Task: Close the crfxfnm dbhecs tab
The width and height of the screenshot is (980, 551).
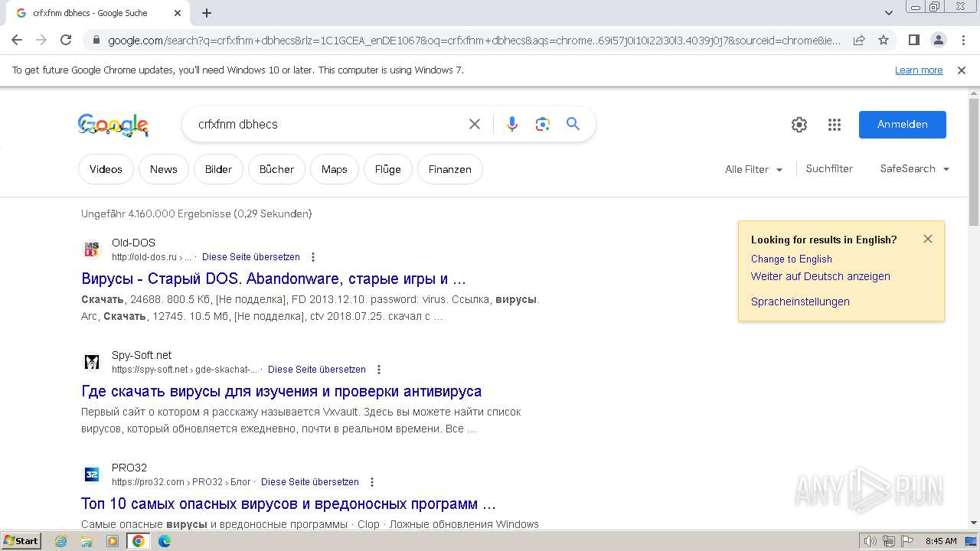Action: pyautogui.click(x=178, y=13)
